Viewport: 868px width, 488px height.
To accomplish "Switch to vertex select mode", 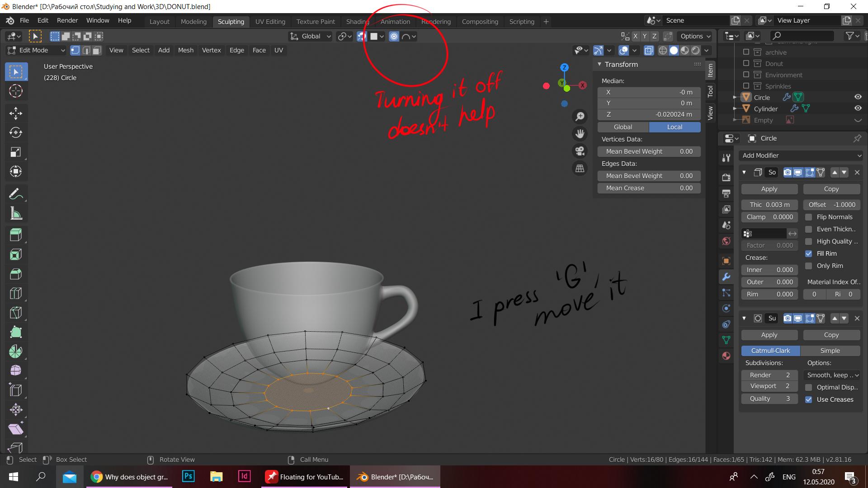I will tap(75, 50).
